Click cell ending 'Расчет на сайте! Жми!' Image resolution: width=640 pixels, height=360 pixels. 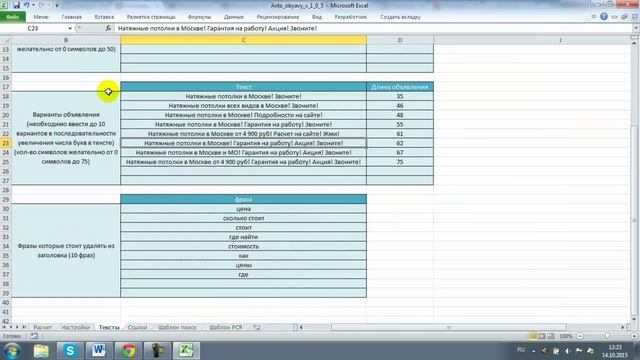pyautogui.click(x=243, y=134)
